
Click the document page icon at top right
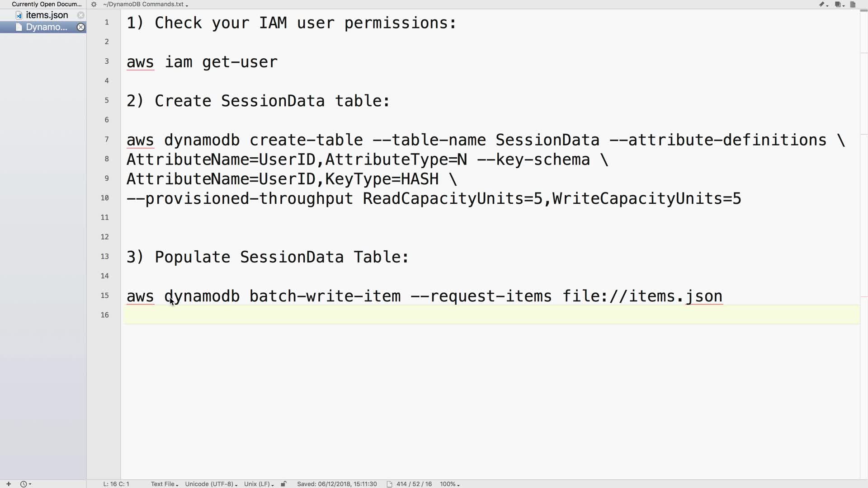(x=853, y=5)
